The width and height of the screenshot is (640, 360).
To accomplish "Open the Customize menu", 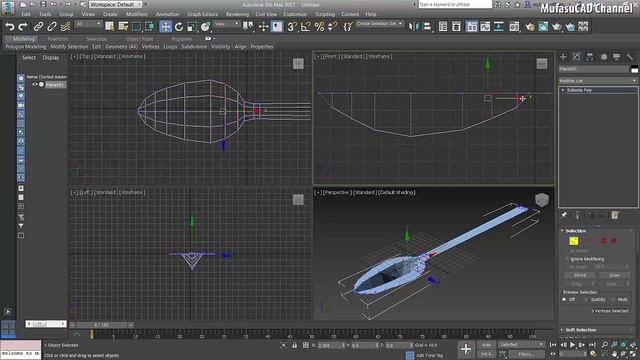I will click(295, 14).
